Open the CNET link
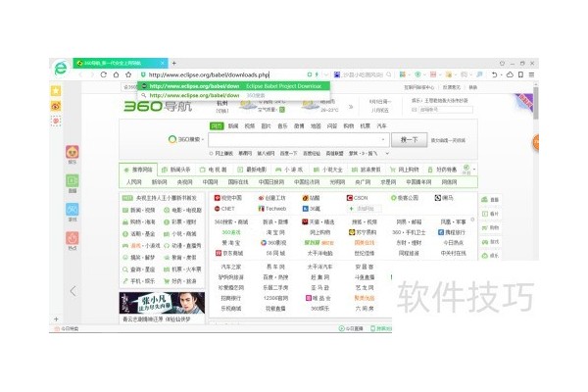The height and width of the screenshot is (392, 588). pyautogui.click(x=224, y=209)
